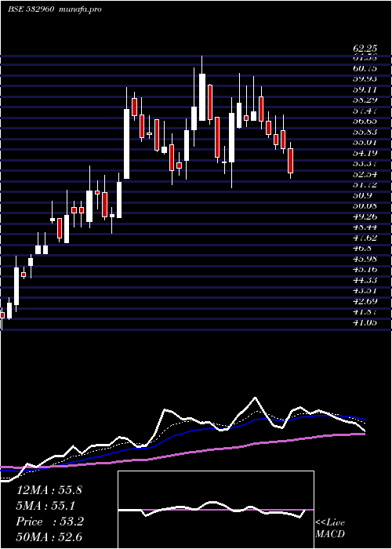Click the last red candlestick on the chart
Screen dimensions: 392x549
tap(290, 161)
